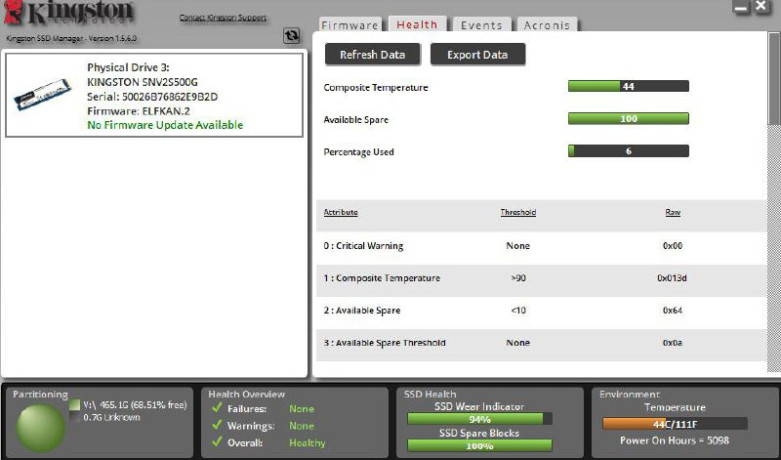Close the Kingston SSD Manager window
The width and height of the screenshot is (781, 460).
click(764, 8)
